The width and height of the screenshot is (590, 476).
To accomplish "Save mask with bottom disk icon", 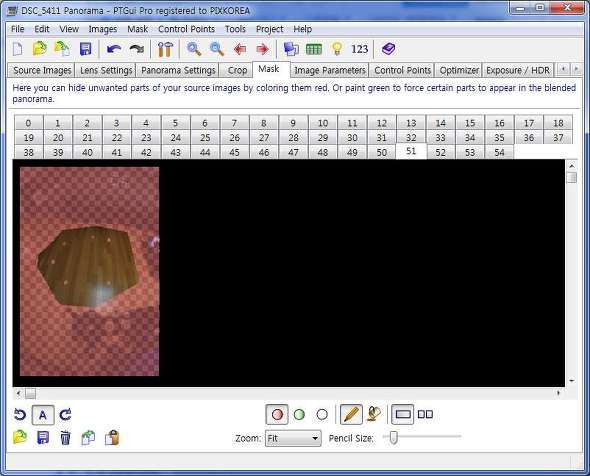I will tap(43, 438).
